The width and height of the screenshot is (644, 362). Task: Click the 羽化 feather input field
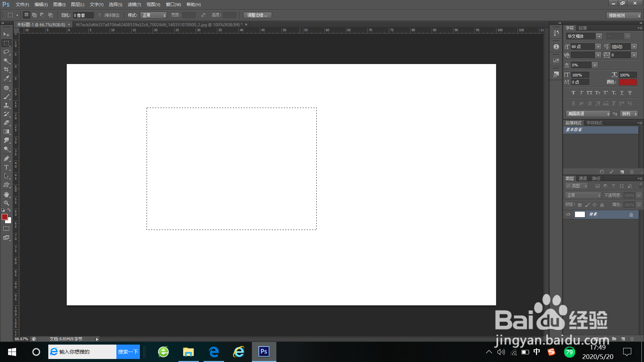[83, 15]
